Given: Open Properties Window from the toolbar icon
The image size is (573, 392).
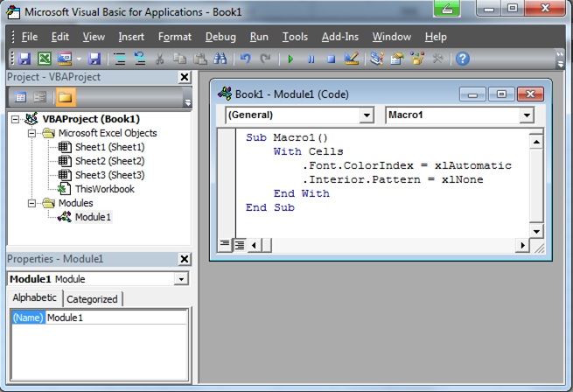Looking at the screenshot, I should pyautogui.click(x=397, y=59).
